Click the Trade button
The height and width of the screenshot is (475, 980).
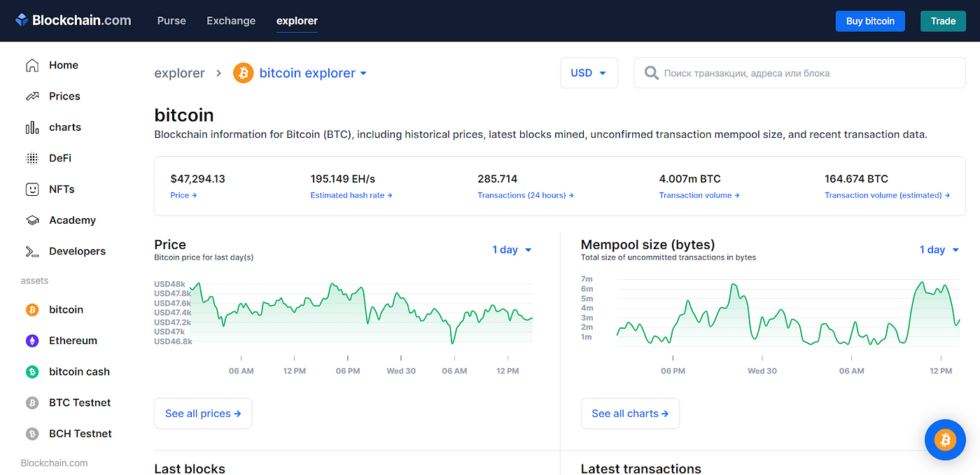pyautogui.click(x=943, y=21)
